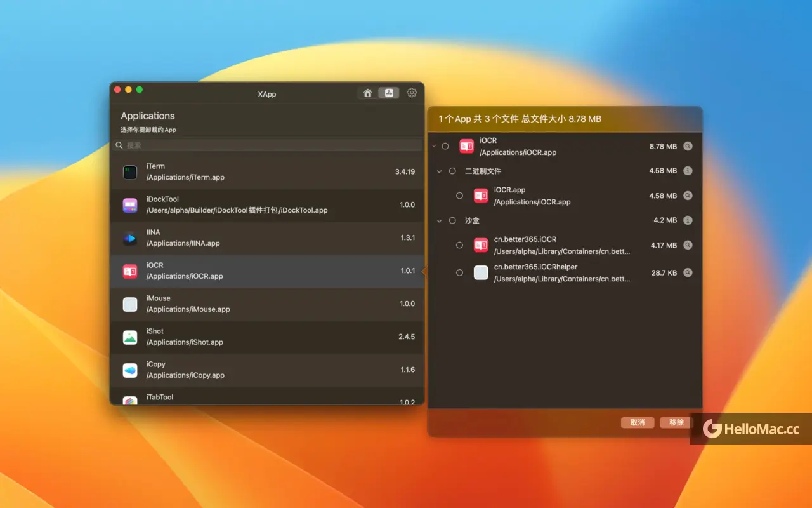Image resolution: width=812 pixels, height=508 pixels.
Task: Click the cn.better365.iOCR container icon
Action: (x=481, y=245)
